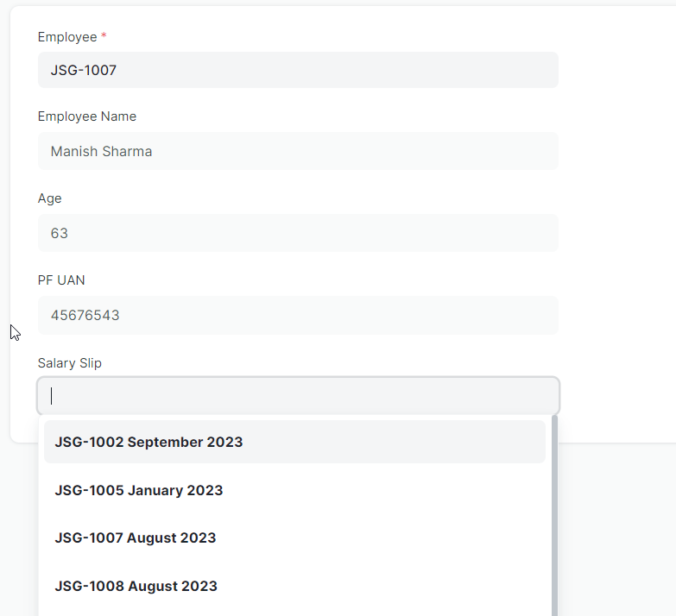Pick JSG-1007 August 2023 salary slip

[x=294, y=538]
